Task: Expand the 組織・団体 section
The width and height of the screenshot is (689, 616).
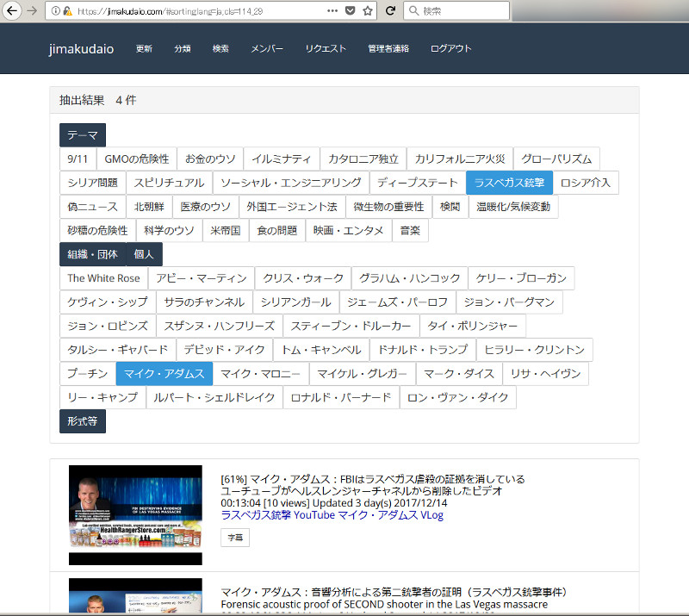Action: [x=92, y=254]
